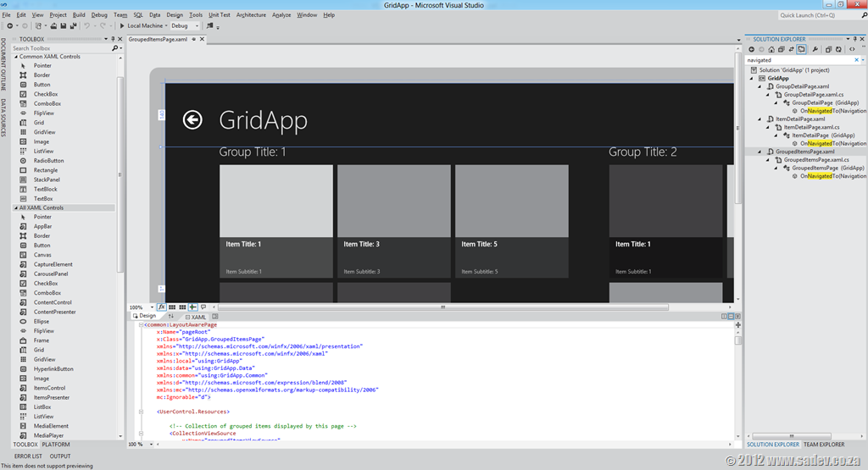The width and height of the screenshot is (868, 470).
Task: Open the DOCUMENT OUTLINE side tab
Action: click(3, 64)
